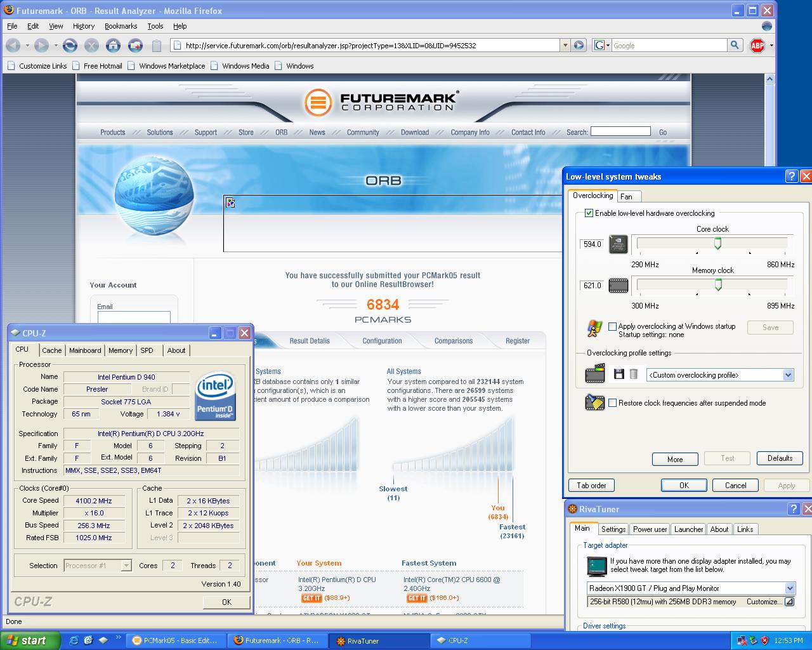Enable Apply overclocking at Windows startup
This screenshot has height=650, width=812.
click(x=612, y=326)
